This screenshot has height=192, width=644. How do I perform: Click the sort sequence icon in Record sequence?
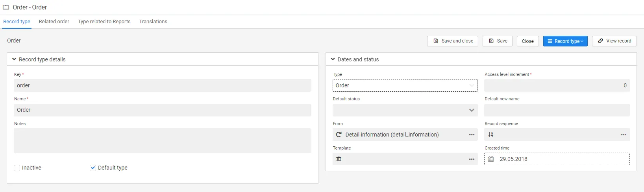(490, 135)
